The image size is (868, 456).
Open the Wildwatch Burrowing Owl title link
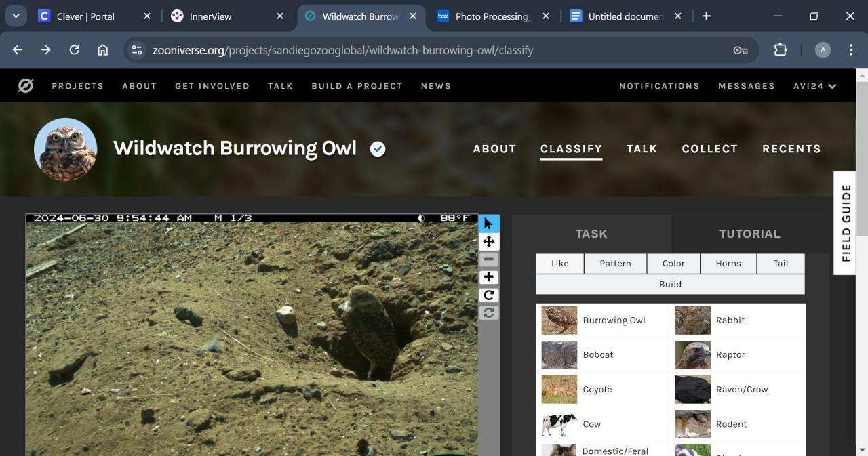pyautogui.click(x=235, y=148)
